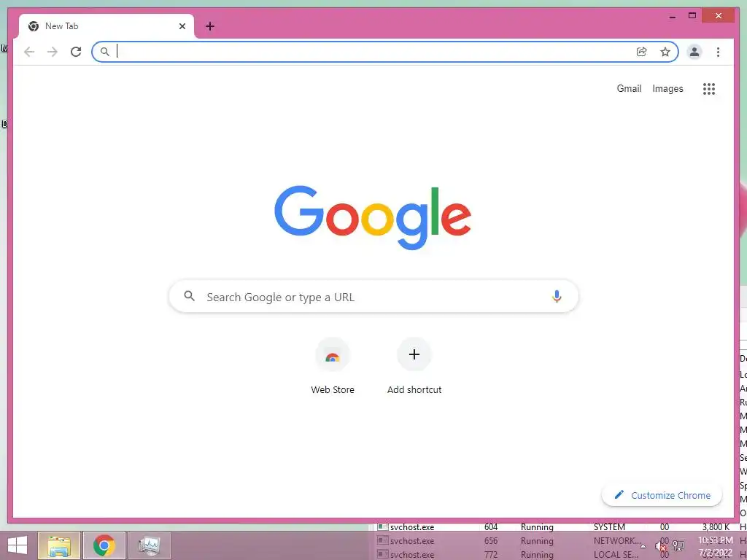The width and height of the screenshot is (747, 560).
Task: Show hidden tray icons arrow
Action: click(643, 546)
